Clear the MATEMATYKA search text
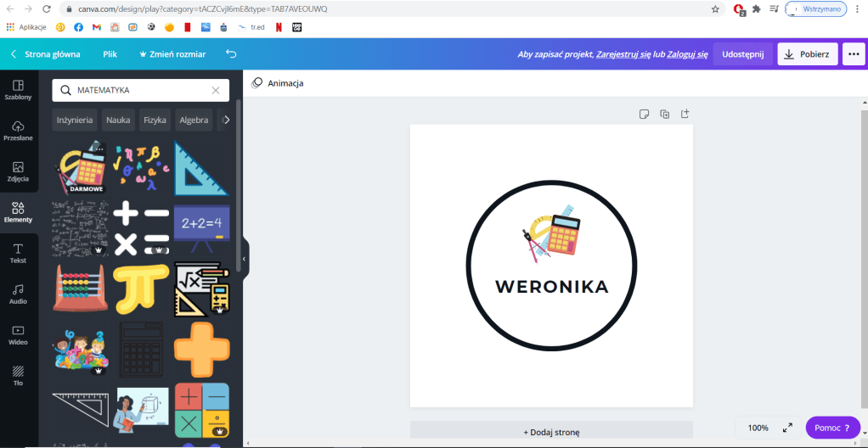868x448 pixels. 216,90
